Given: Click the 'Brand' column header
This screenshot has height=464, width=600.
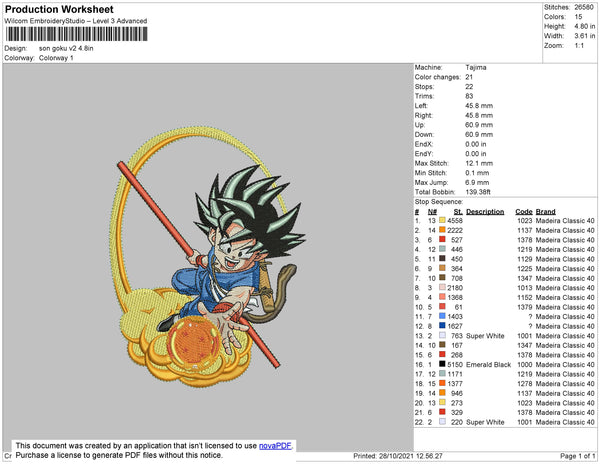Looking at the screenshot, I should 545,212.
